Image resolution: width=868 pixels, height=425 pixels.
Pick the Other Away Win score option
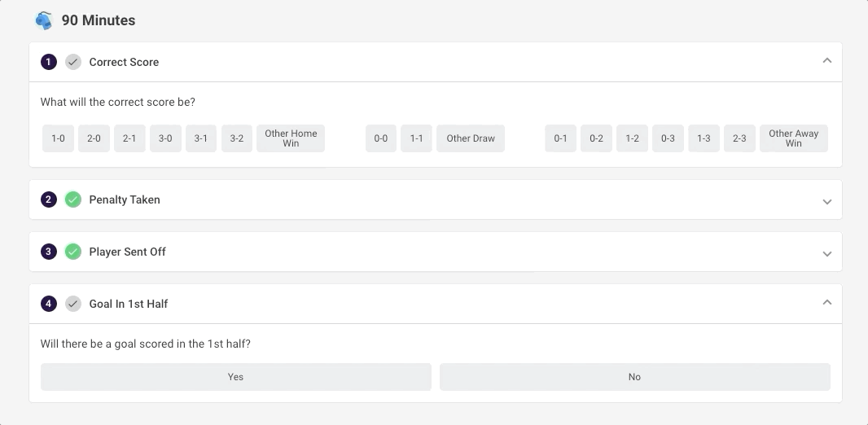tap(793, 138)
